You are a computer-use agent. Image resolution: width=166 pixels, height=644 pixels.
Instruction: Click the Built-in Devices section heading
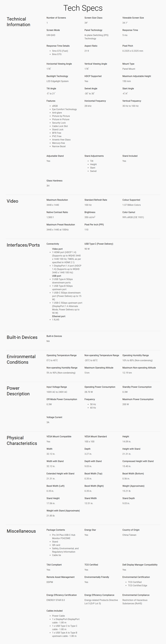coord(22,337)
